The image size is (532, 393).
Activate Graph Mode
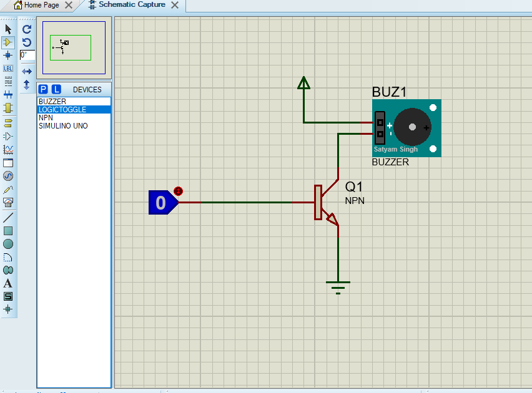(8, 149)
